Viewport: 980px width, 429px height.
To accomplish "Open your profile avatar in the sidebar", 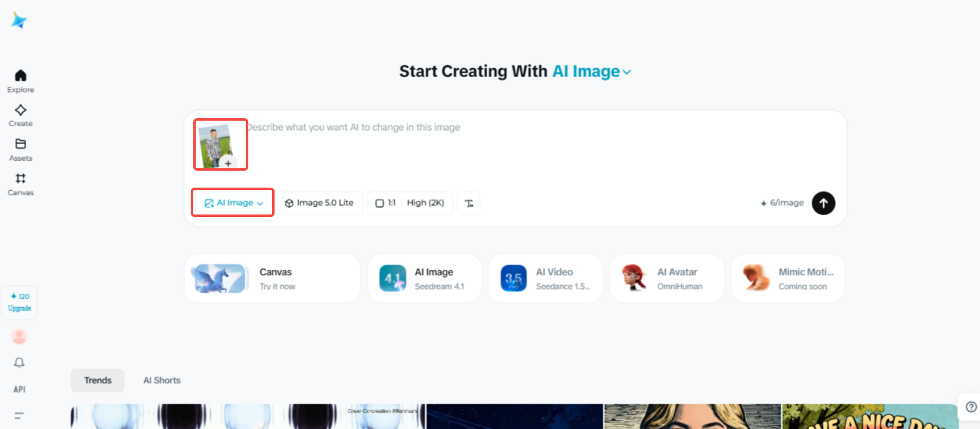I will 19,336.
